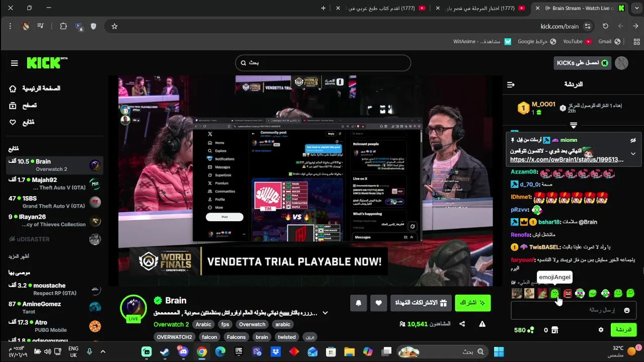Screen dimensions: 644x362
Task: Click the fps tag
Action: pos(225,324)
